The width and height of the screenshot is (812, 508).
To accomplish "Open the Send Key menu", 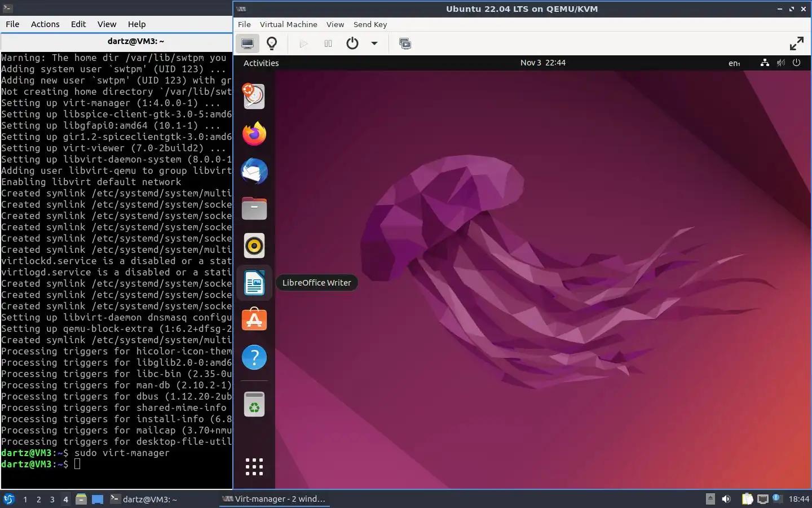I will click(x=370, y=24).
